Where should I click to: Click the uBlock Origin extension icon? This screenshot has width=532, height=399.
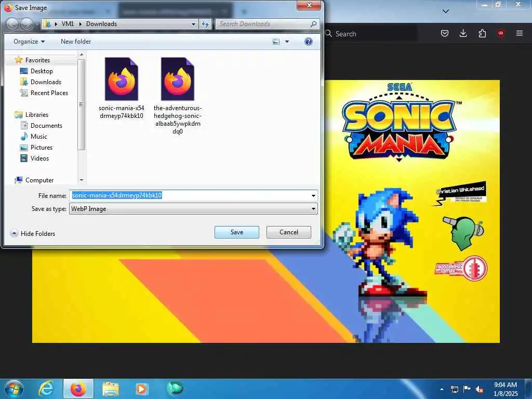[x=500, y=33]
